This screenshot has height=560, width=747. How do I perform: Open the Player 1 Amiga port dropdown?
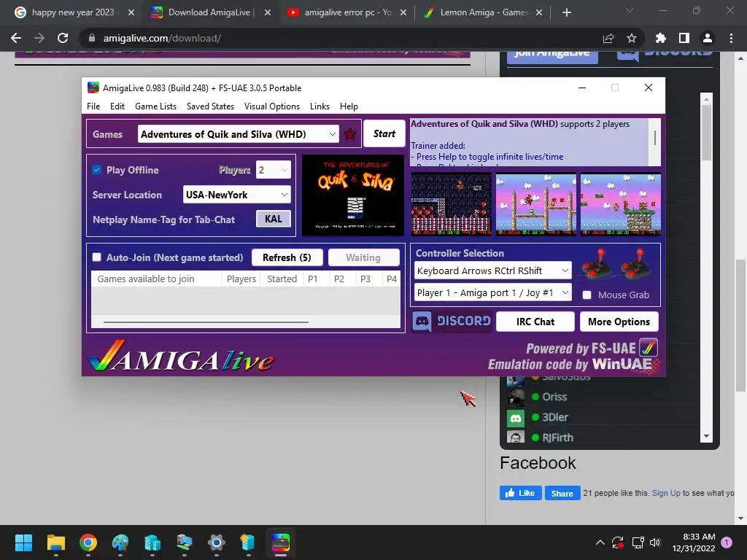(x=492, y=292)
